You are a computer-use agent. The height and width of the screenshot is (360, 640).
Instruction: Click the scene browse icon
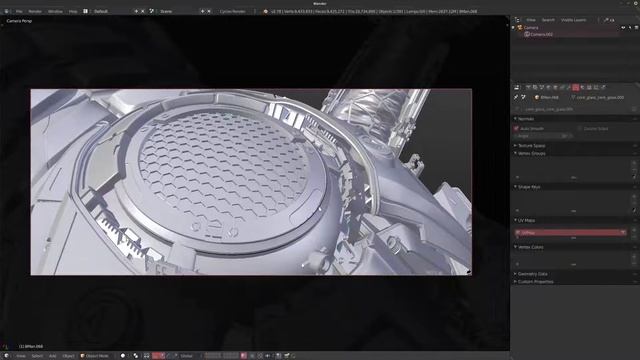click(x=151, y=11)
